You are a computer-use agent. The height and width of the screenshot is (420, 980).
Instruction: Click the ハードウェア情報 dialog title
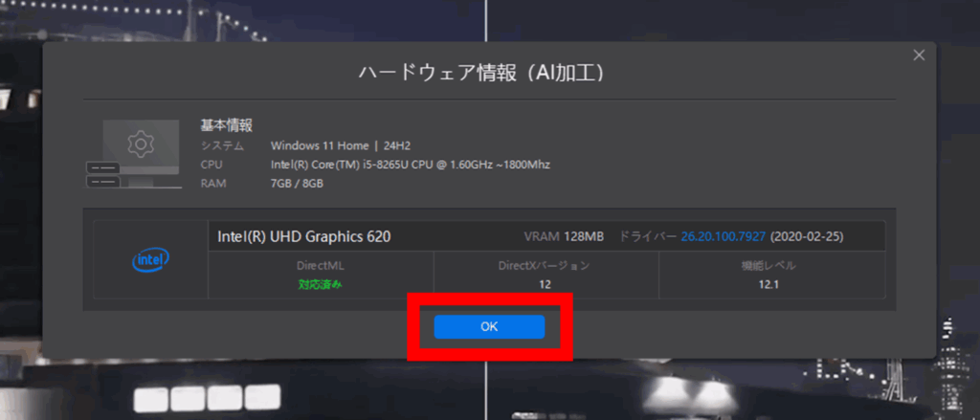(488, 73)
